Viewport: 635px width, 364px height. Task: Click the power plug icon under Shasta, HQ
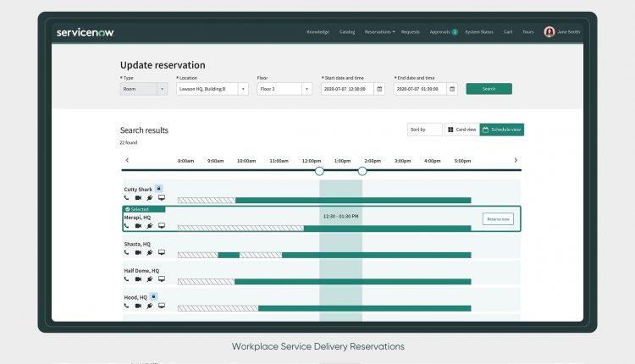pos(149,252)
